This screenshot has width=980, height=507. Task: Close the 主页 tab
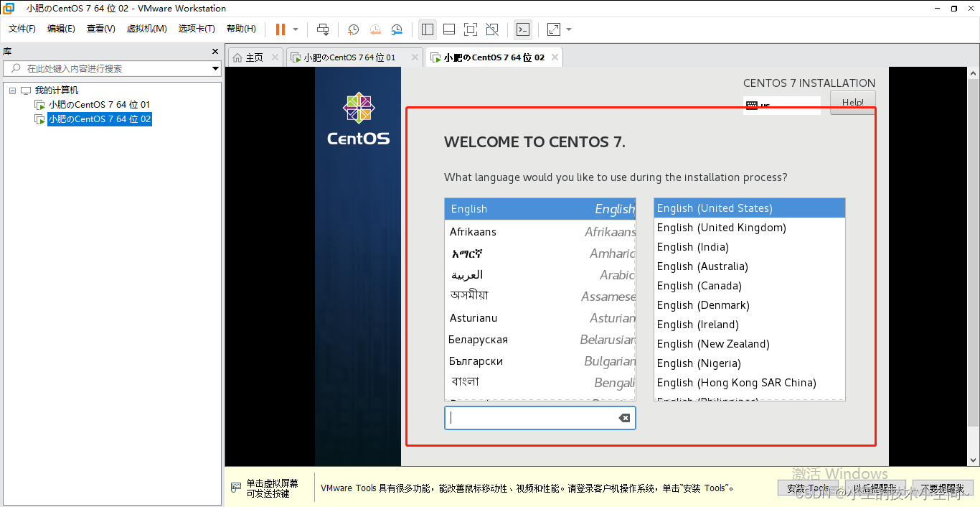pyautogui.click(x=275, y=57)
